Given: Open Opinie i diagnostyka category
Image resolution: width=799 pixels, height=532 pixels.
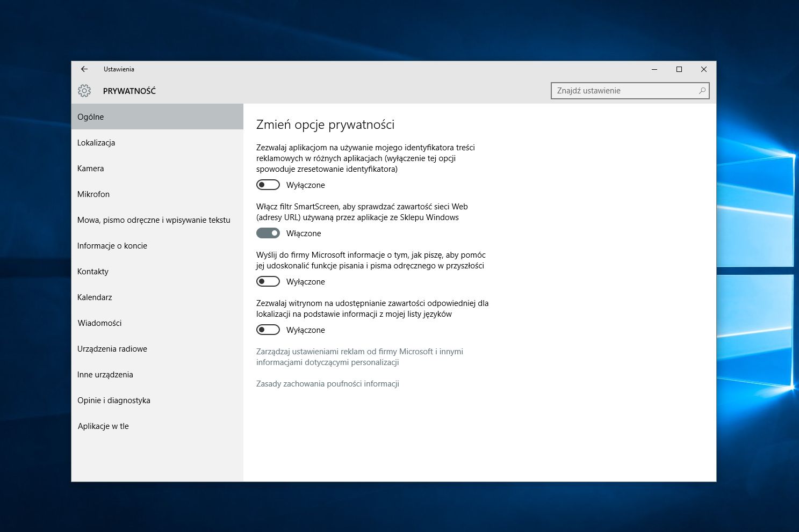Looking at the screenshot, I should tap(157, 400).
